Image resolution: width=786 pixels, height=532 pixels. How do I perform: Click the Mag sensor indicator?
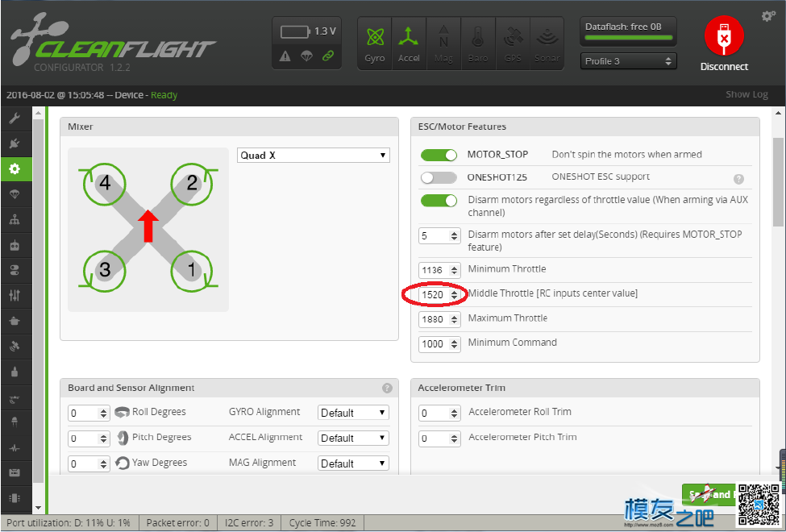pyautogui.click(x=443, y=44)
